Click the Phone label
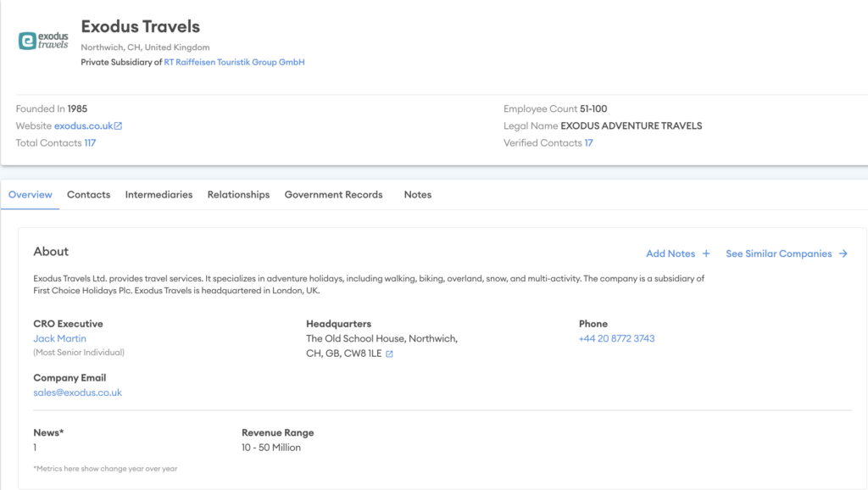The height and width of the screenshot is (490, 868). tap(593, 324)
